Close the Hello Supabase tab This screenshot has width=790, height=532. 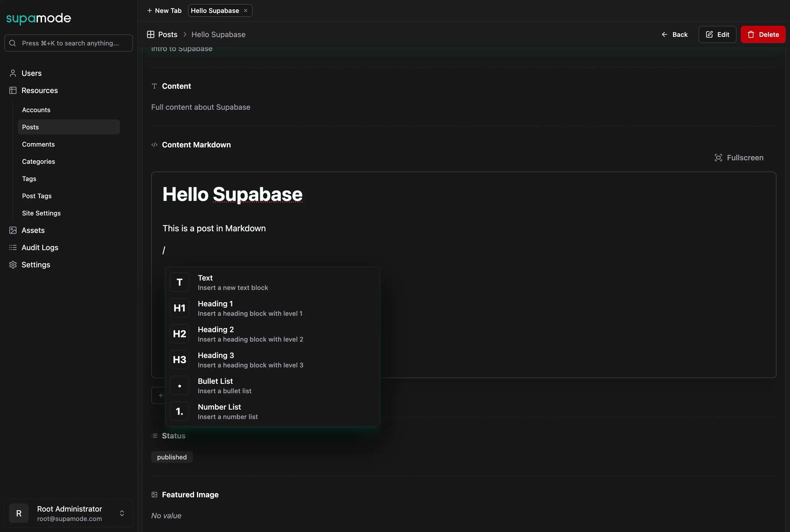[x=245, y=10]
